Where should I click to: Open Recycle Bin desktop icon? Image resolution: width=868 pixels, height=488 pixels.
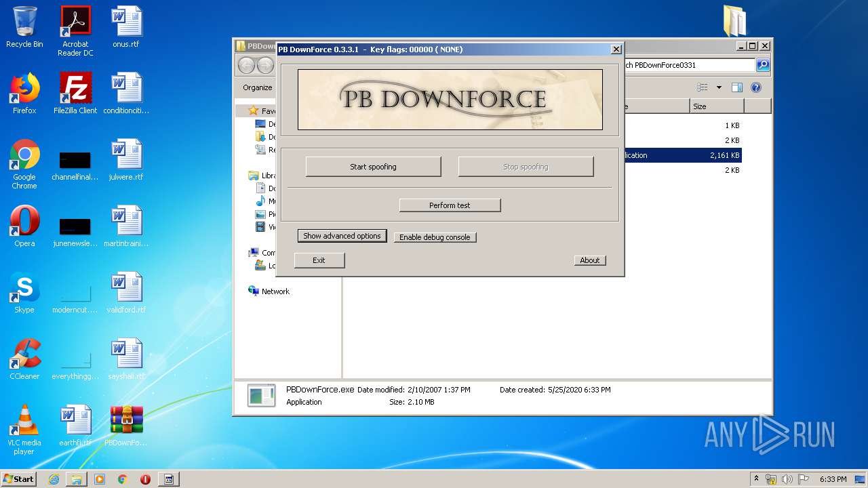[24, 27]
